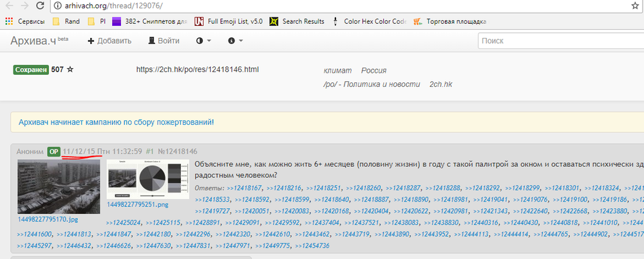Screen dimensions: 644x259
Task: Click /po/ - Политика и новости tag
Action: [372, 84]
